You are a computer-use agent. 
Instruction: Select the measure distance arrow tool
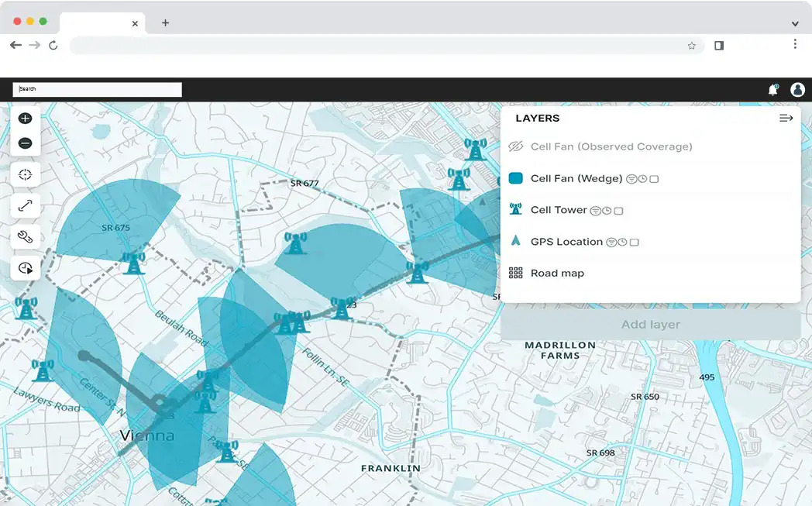click(25, 205)
